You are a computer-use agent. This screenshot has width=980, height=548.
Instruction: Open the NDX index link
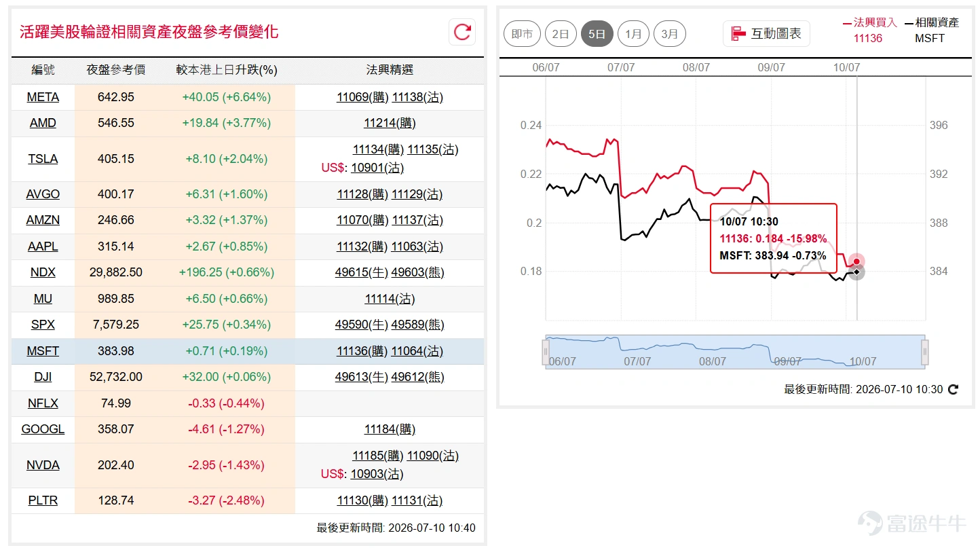coord(43,272)
